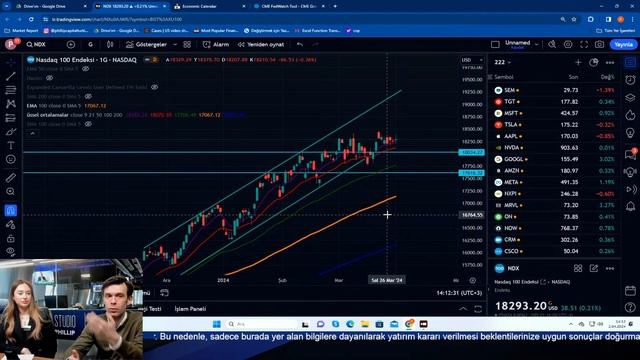Select the brush drawing tool
Screen dimensions: 640x360
(x=11, y=131)
